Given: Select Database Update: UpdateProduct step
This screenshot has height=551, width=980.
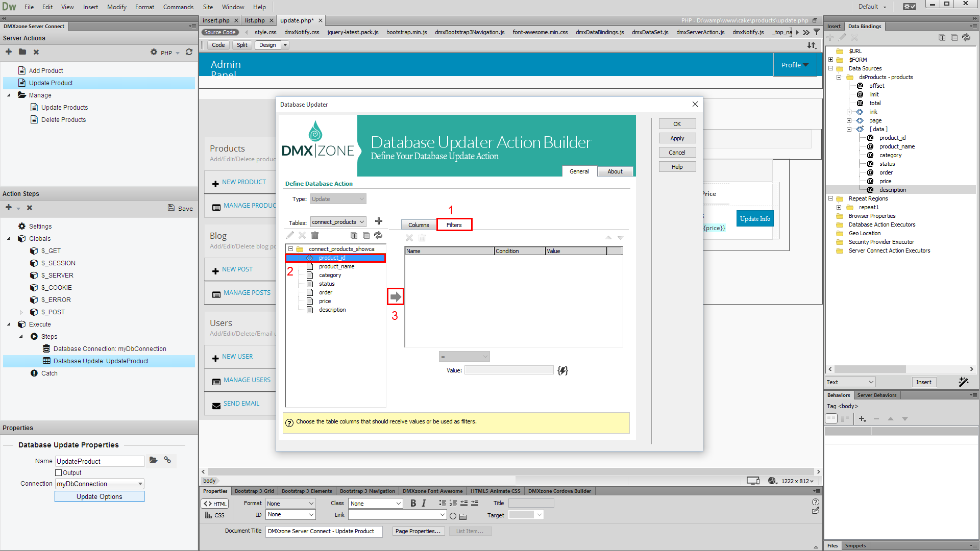Looking at the screenshot, I should point(99,361).
